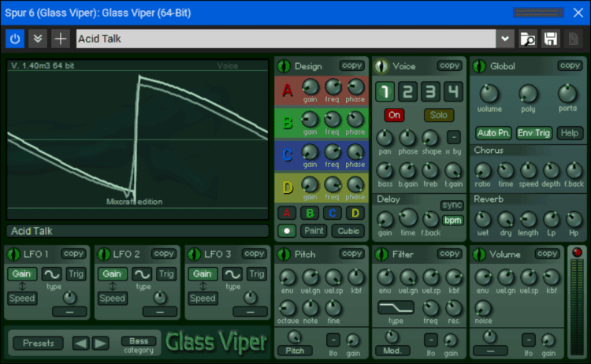Open the Pitch lfo selector
Viewport: 591px width, 364px height.
[x=333, y=340]
